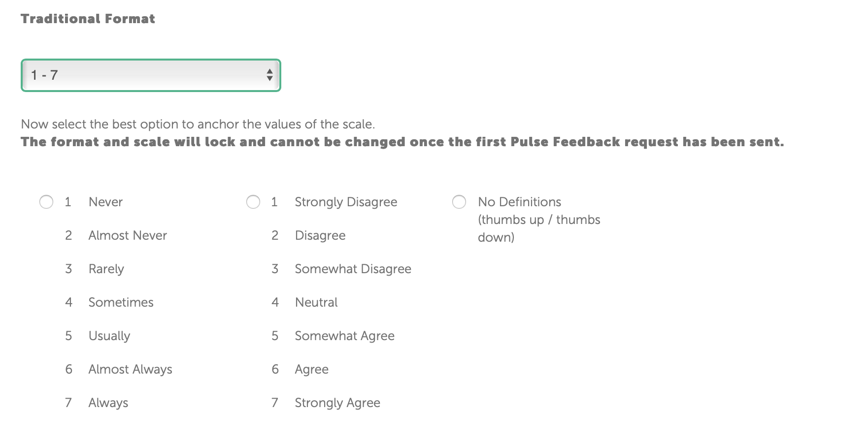Click the "Never" scale label
The height and width of the screenshot is (443, 868).
[105, 202]
